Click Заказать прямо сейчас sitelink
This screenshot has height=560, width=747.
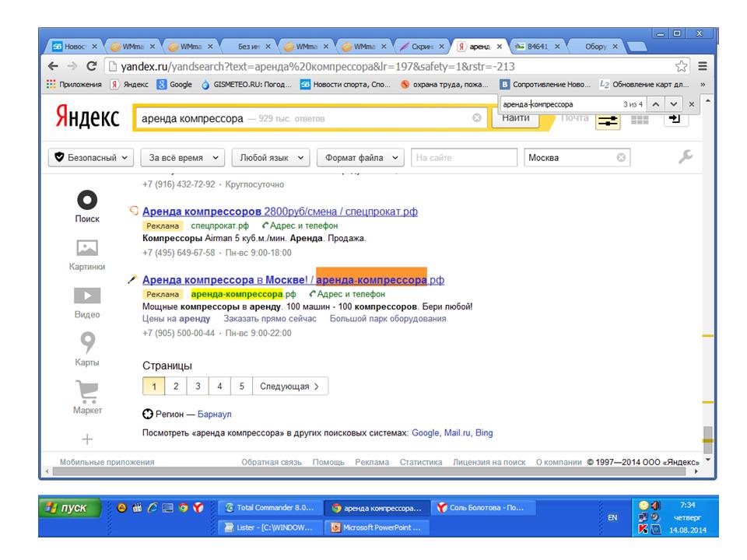[x=270, y=319]
